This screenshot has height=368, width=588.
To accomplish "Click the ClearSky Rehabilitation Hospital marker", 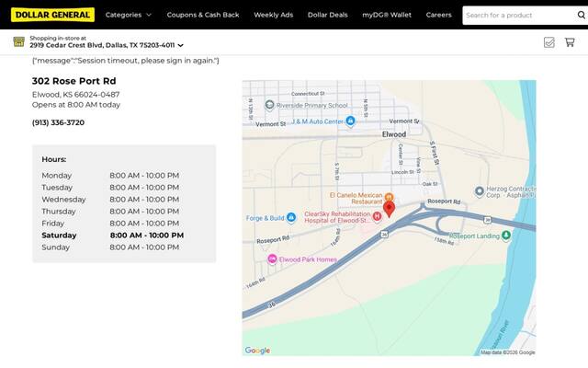I will coord(377,216).
